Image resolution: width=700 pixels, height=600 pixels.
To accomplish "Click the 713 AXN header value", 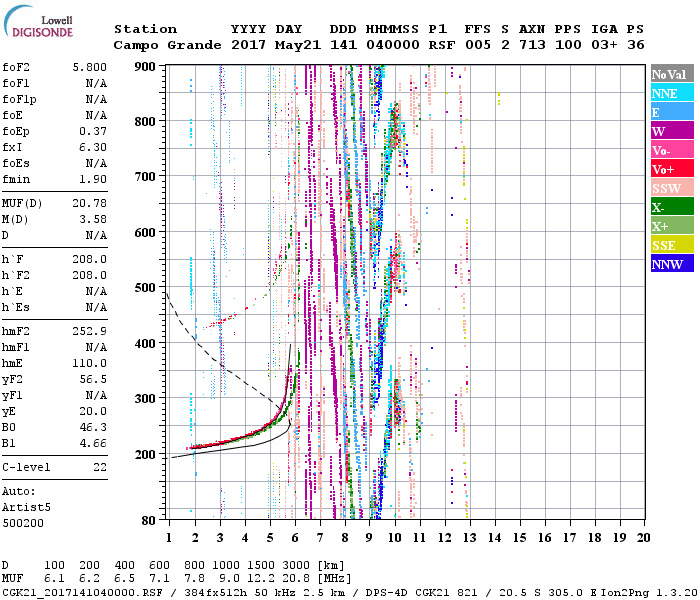I will coord(532,45).
